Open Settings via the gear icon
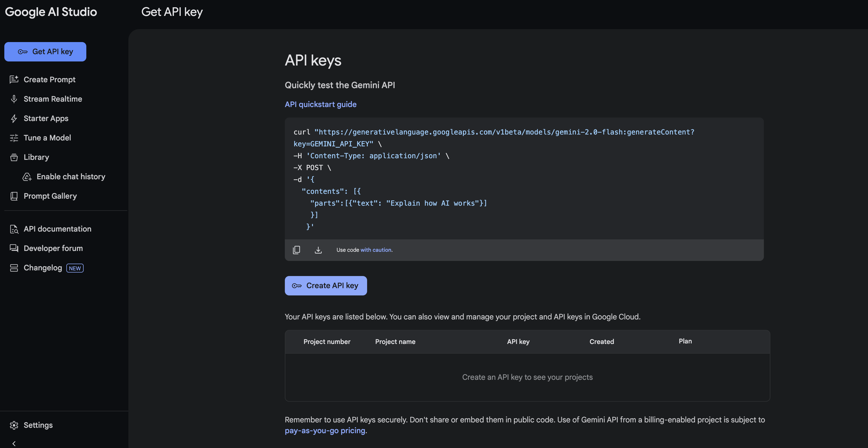Screen dimensions: 868x448 (15, 425)
